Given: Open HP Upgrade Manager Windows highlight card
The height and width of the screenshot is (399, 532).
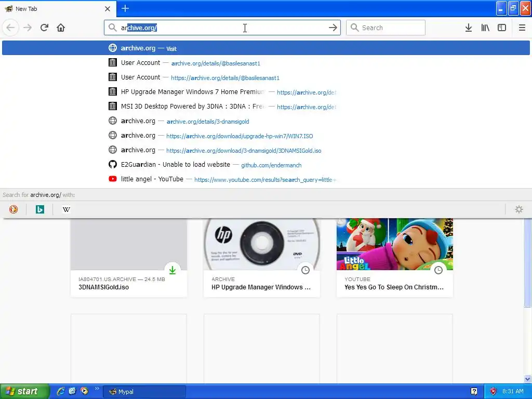Looking at the screenshot, I should (262, 258).
